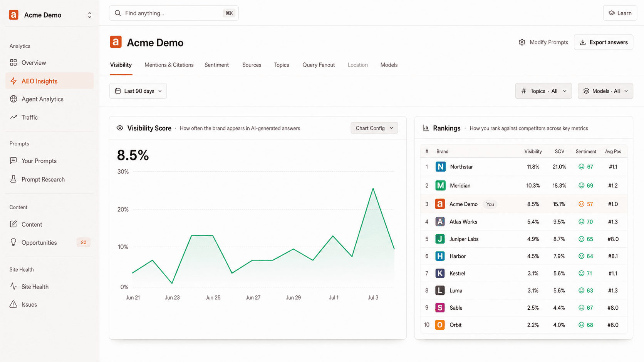Switch to the Sentiment tab
Viewport: 644px width, 362px height.
coord(217,65)
